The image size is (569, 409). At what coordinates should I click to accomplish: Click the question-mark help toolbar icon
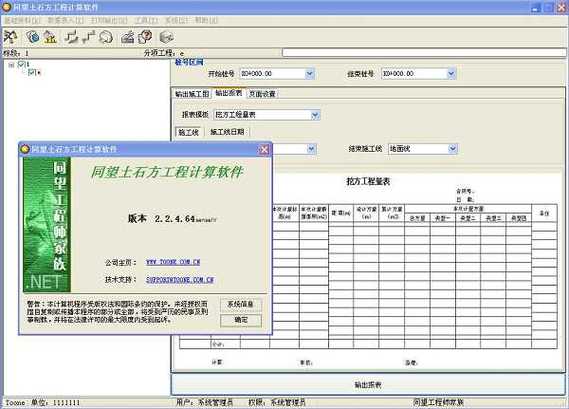tap(146, 37)
